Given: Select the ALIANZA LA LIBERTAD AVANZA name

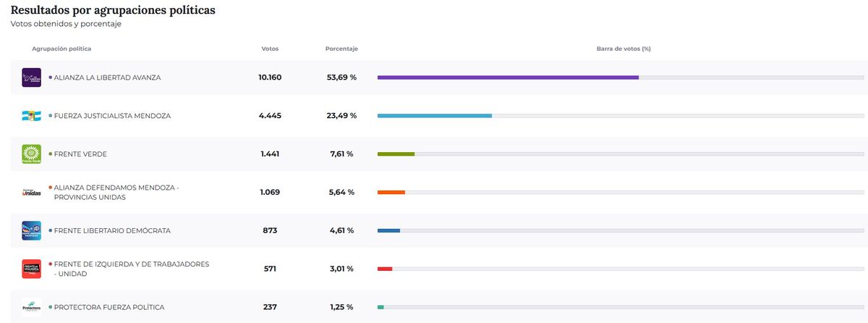Looking at the screenshot, I should (107, 77).
